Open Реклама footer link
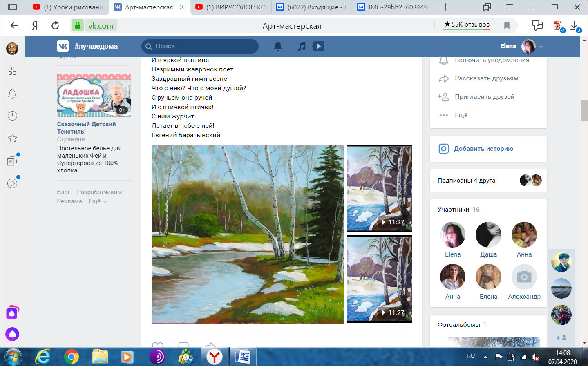The width and height of the screenshot is (588, 366). pyautogui.click(x=69, y=201)
